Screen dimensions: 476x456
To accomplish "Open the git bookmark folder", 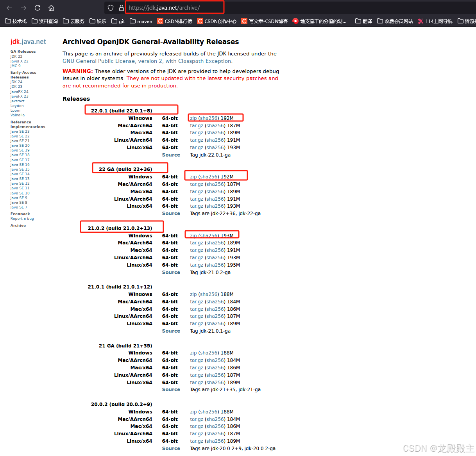I will click(118, 21).
